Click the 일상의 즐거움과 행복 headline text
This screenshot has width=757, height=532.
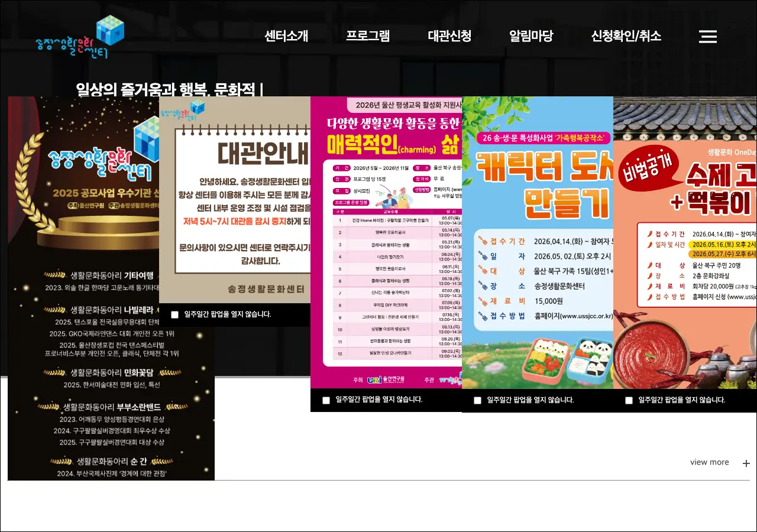point(169,89)
